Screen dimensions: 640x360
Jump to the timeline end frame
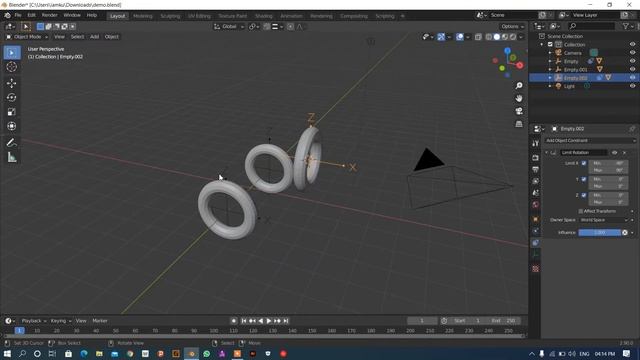tap(286, 321)
